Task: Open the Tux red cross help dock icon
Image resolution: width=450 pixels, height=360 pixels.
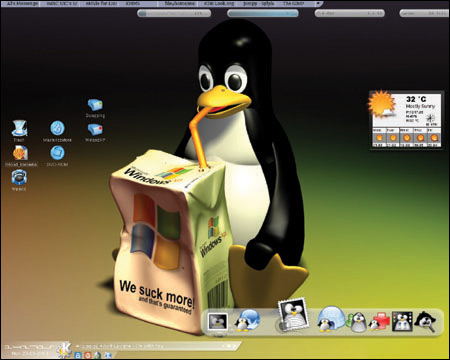Action: click(x=379, y=322)
